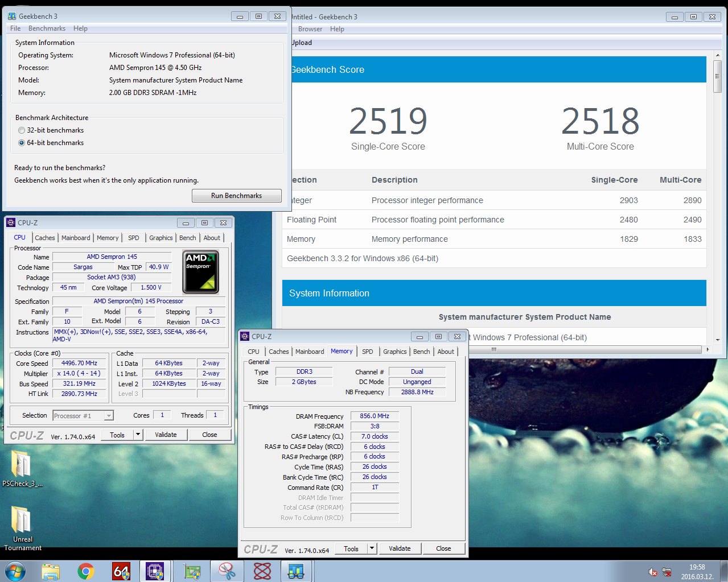
Task: Click the Show Desktop strip beside the clock
Action: point(724,571)
